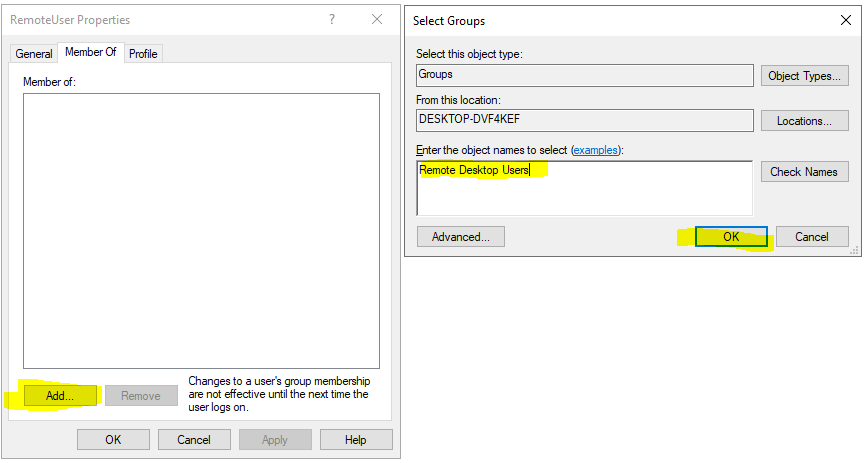Click the Locations... button
The height and width of the screenshot is (463, 865).
pyautogui.click(x=804, y=121)
